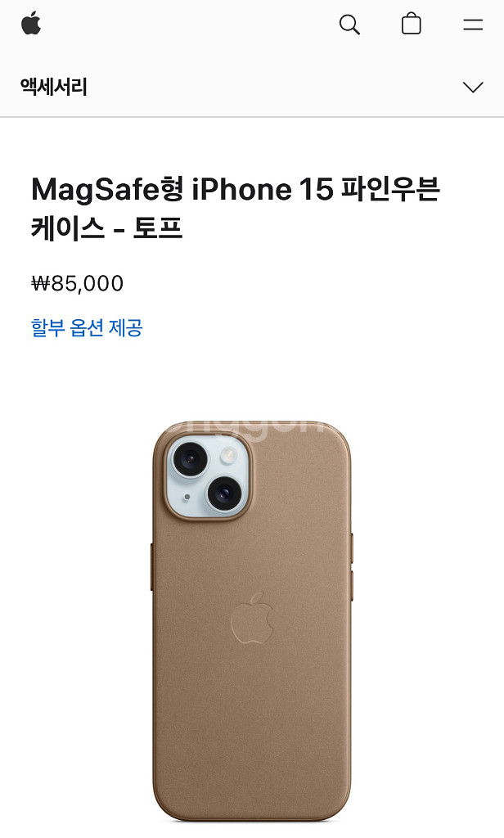Tap the taupe FineWoven case image
The image size is (504, 838).
[x=252, y=621]
